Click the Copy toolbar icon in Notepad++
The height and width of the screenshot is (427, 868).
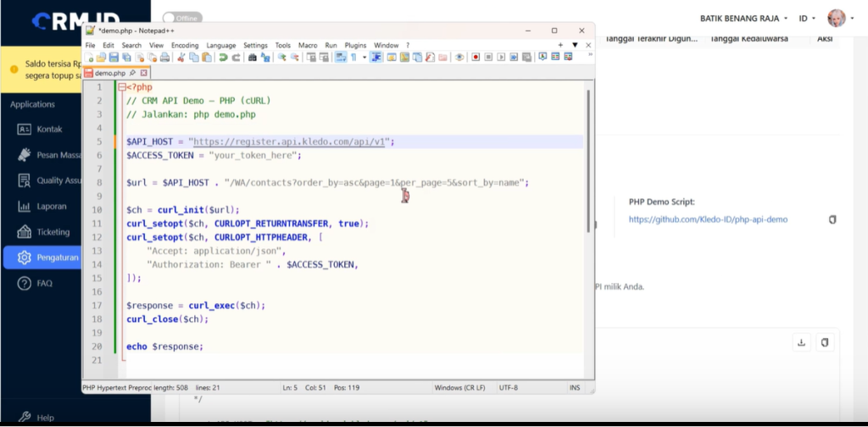click(x=194, y=57)
